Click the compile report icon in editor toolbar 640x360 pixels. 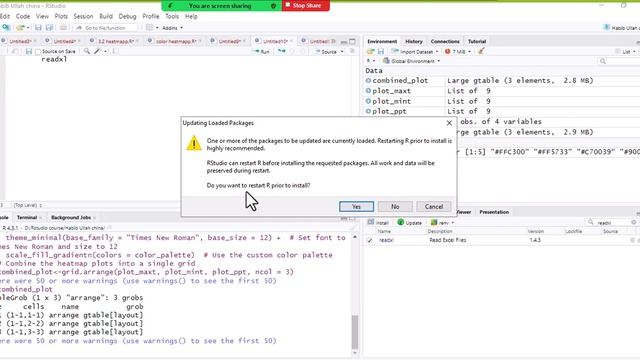click(114, 51)
